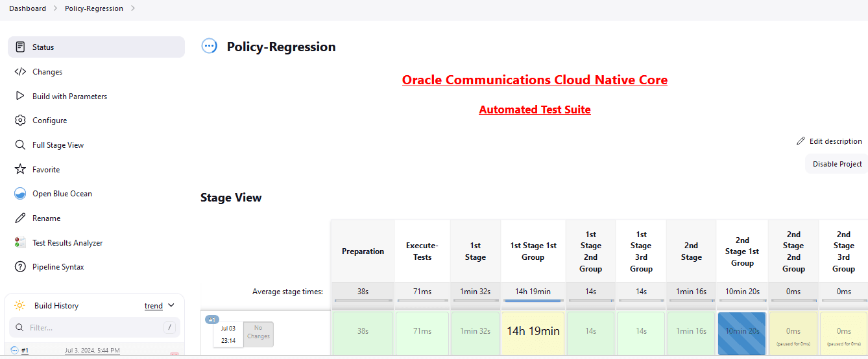Click the No Changes box for build #1

(258, 333)
